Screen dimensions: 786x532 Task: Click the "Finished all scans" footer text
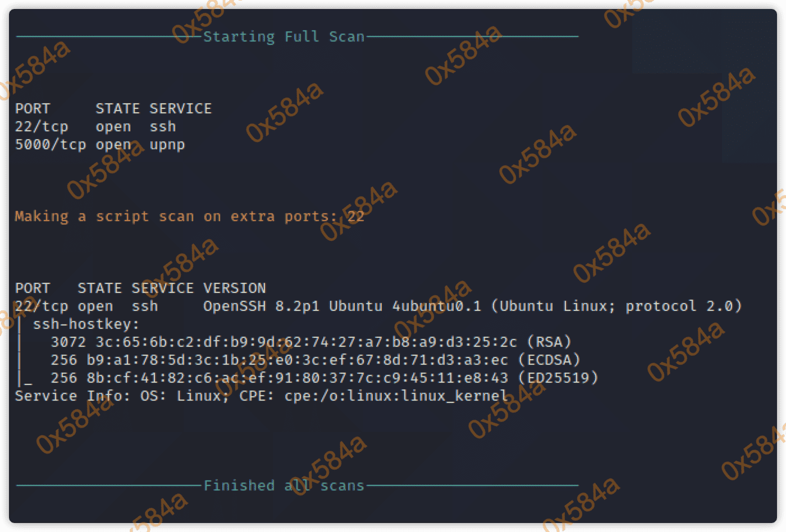(x=284, y=485)
